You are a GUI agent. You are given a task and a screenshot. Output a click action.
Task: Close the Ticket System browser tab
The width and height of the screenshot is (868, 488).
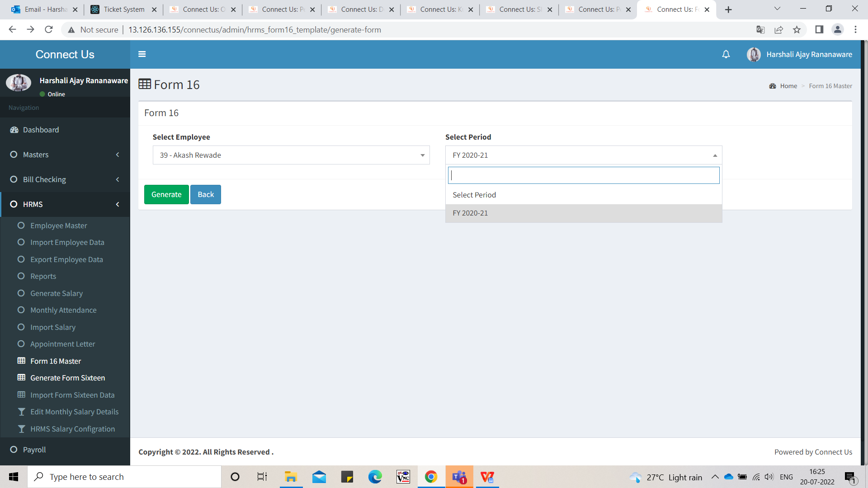click(x=154, y=9)
